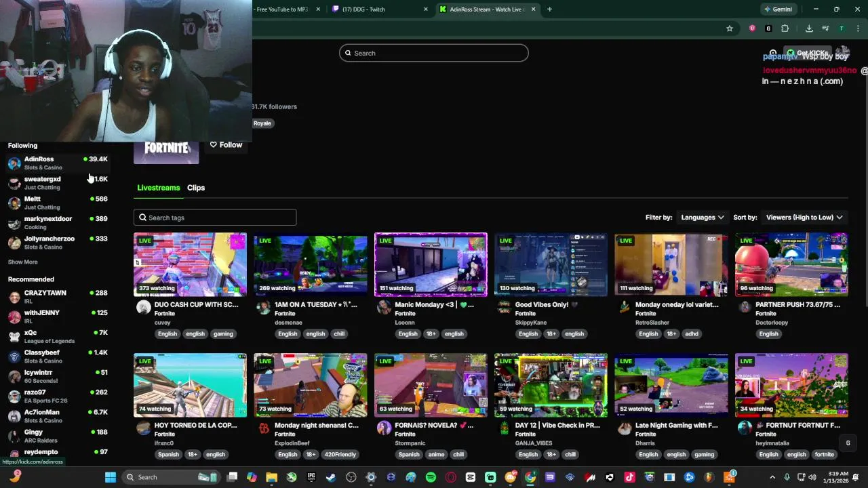Viewport: 868px width, 488px height.
Task: Expand Following list with Show More
Action: point(23,262)
